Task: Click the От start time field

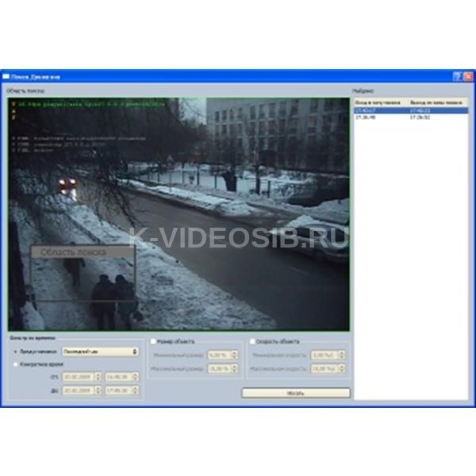Action: pos(119,377)
